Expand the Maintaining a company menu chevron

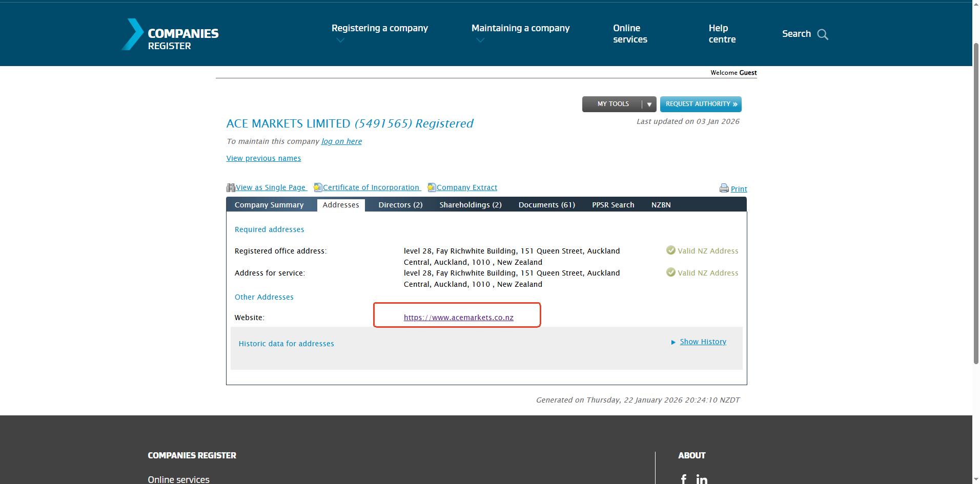pos(480,40)
